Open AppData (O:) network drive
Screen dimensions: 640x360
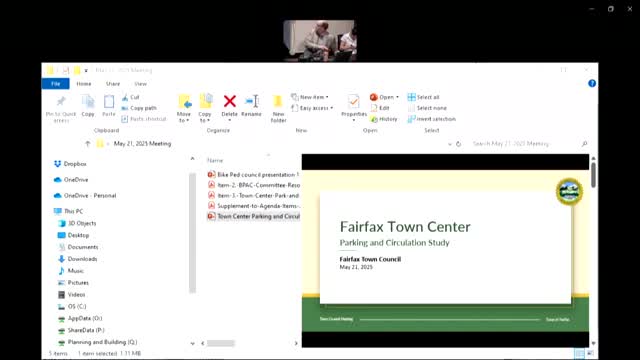(80, 318)
